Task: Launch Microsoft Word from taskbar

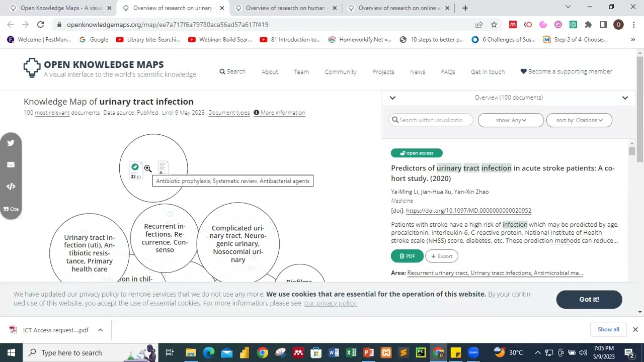Action: pyautogui.click(x=334, y=352)
